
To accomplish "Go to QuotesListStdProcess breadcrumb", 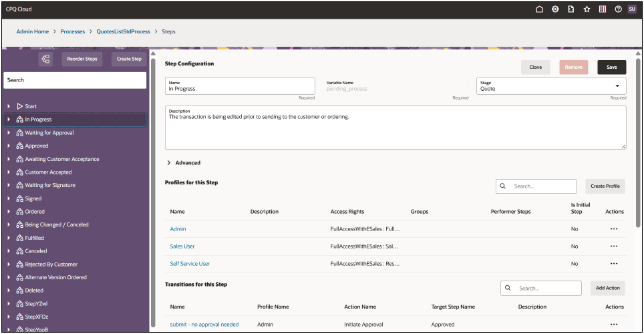I will click(123, 31).
